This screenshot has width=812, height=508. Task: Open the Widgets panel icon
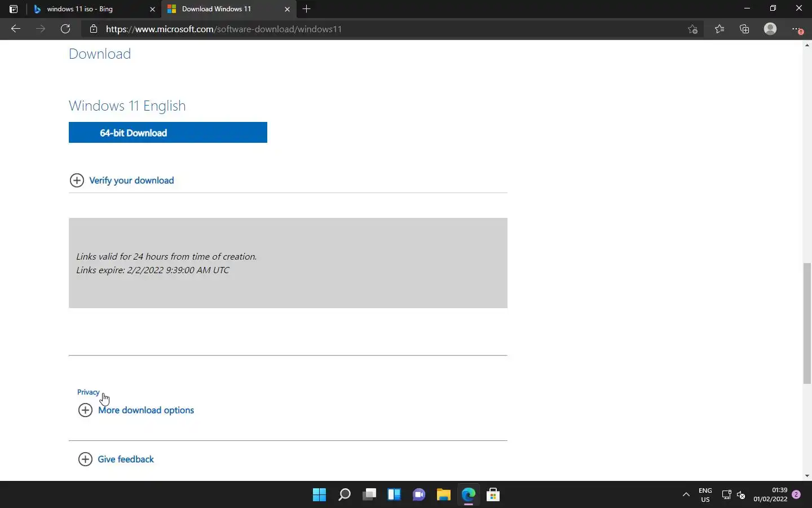[394, 495]
